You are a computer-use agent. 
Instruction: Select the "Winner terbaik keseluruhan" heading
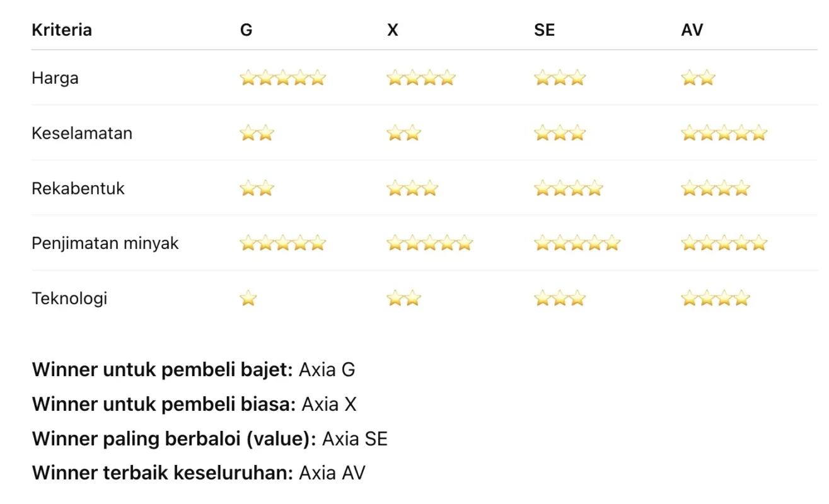coord(162,472)
